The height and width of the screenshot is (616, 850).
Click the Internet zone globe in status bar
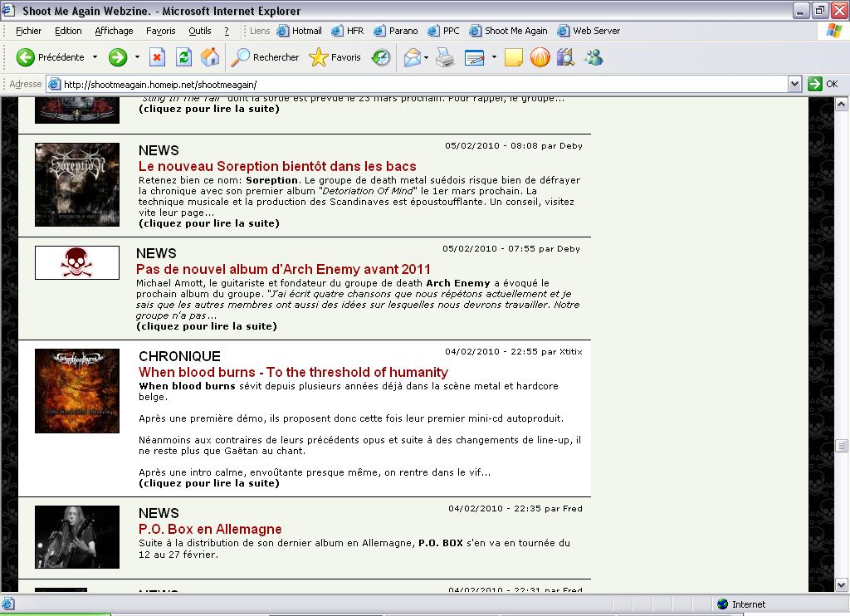[723, 604]
